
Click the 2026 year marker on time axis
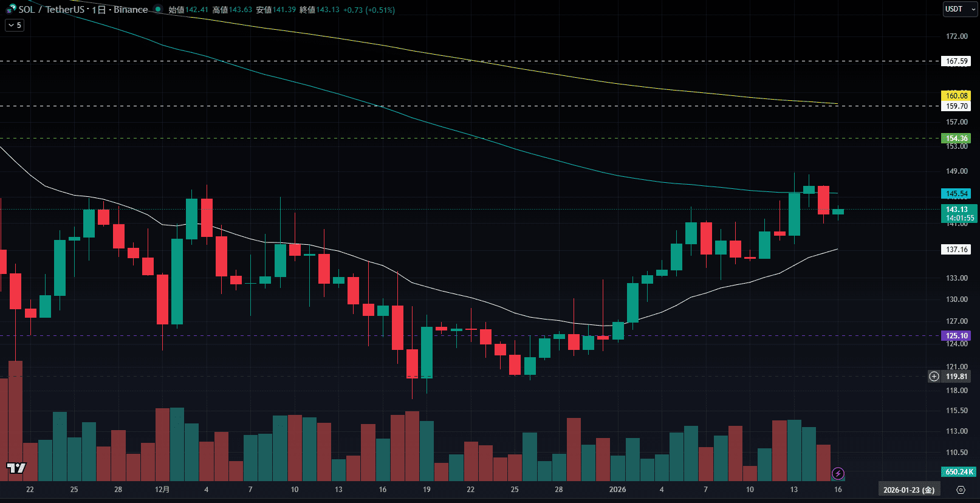coord(617,490)
